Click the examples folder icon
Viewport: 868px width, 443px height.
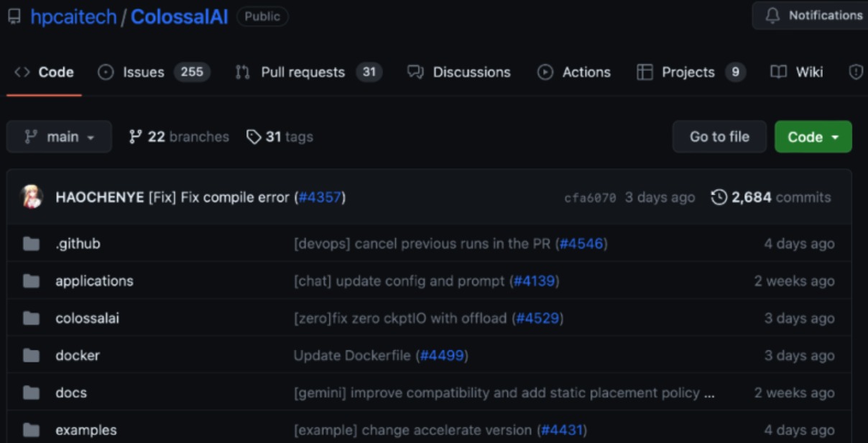pyautogui.click(x=31, y=430)
